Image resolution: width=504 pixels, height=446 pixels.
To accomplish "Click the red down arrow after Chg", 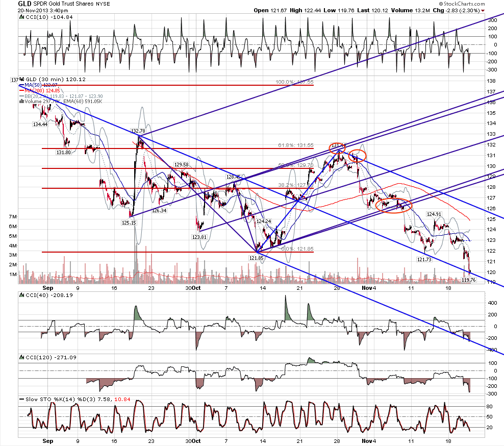I will 483,11.
